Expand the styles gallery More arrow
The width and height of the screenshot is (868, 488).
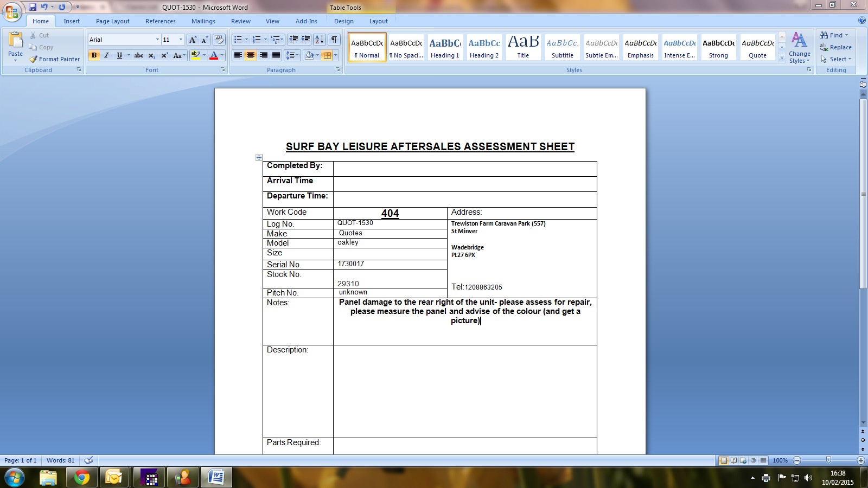(x=782, y=58)
